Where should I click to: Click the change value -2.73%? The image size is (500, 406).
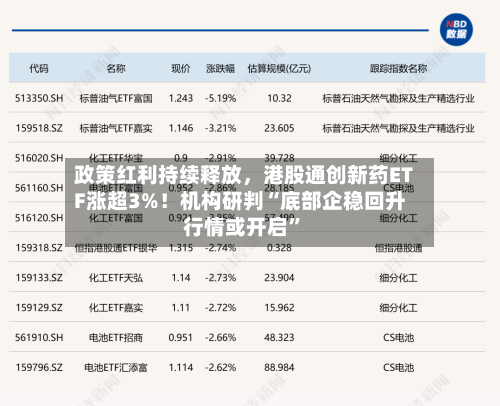220,278
